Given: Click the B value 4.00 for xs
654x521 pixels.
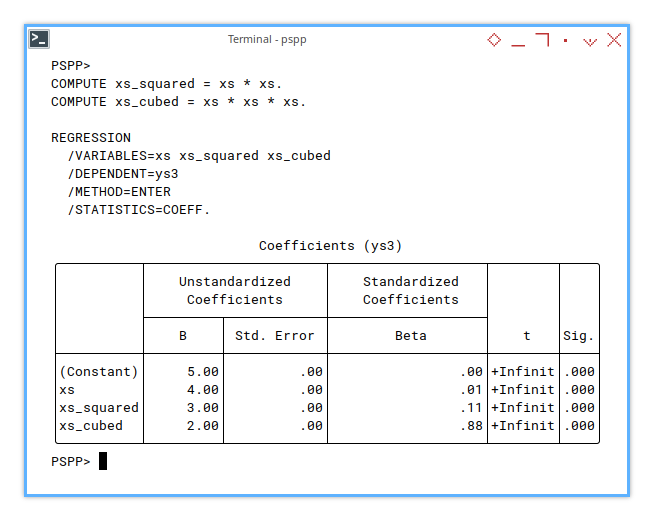Looking at the screenshot, I should pyautogui.click(x=203, y=390).
